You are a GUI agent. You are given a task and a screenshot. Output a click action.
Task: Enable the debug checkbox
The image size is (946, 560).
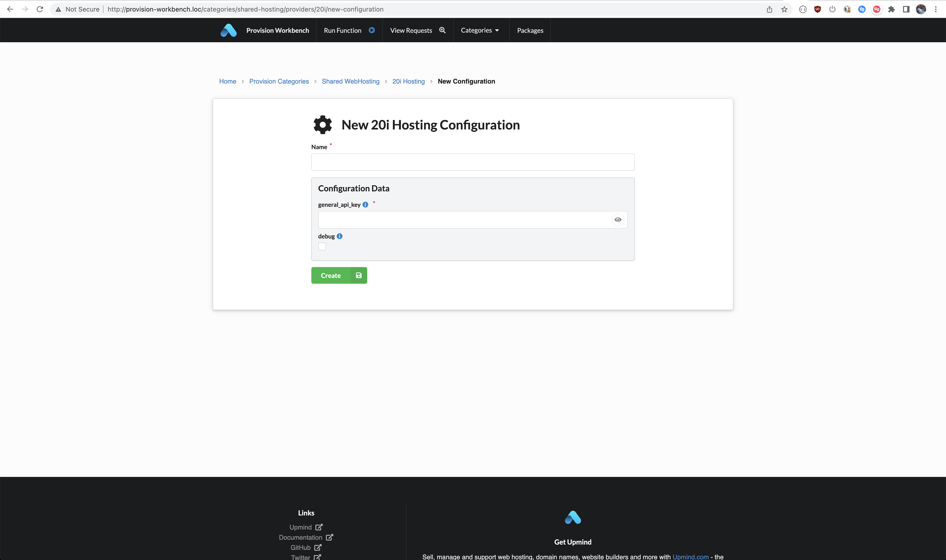[322, 247]
